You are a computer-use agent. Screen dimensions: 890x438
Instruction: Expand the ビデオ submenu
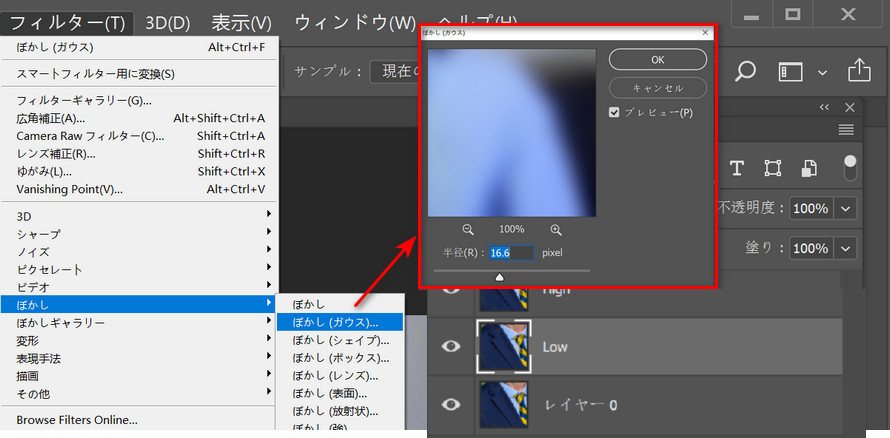pyautogui.click(x=140, y=287)
